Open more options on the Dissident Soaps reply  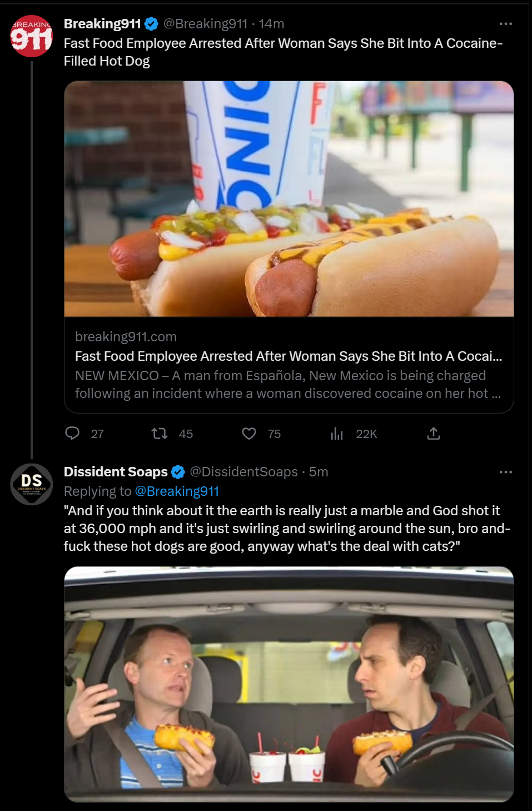coord(505,472)
